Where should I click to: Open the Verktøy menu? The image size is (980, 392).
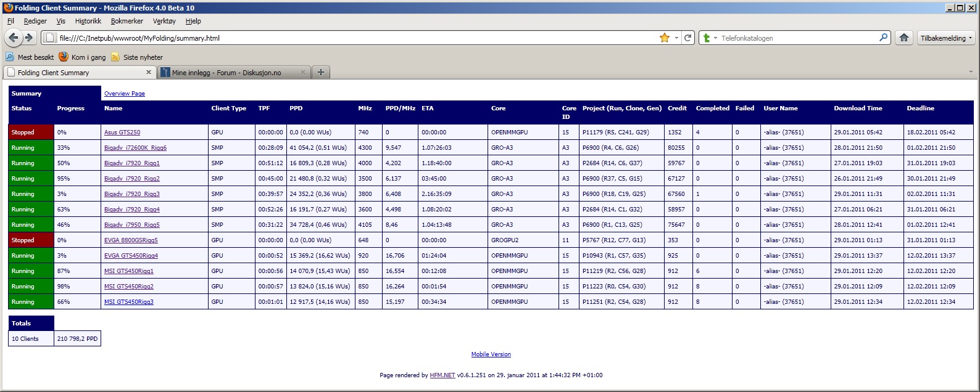tap(164, 21)
